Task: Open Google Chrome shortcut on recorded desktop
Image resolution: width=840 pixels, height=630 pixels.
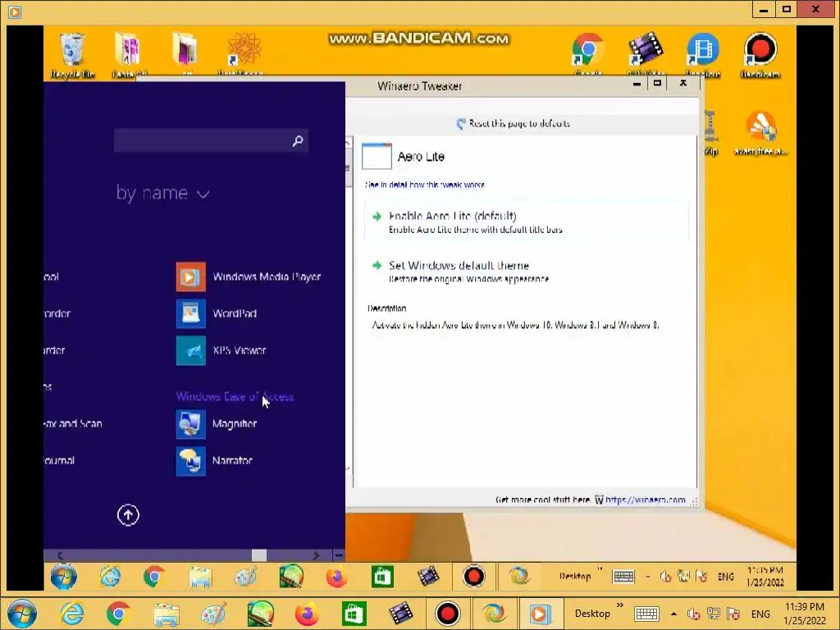Action: point(587,53)
